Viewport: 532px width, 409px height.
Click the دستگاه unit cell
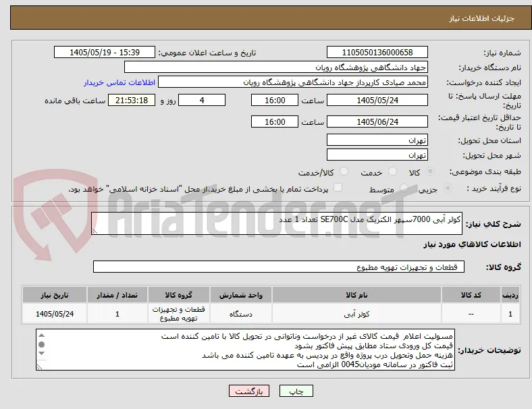[x=241, y=314]
